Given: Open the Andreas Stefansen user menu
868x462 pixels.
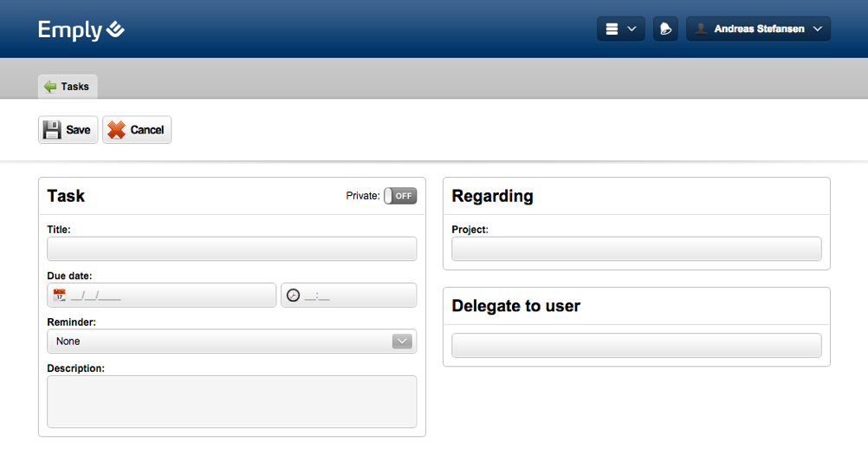Looking at the screenshot, I should tap(759, 29).
